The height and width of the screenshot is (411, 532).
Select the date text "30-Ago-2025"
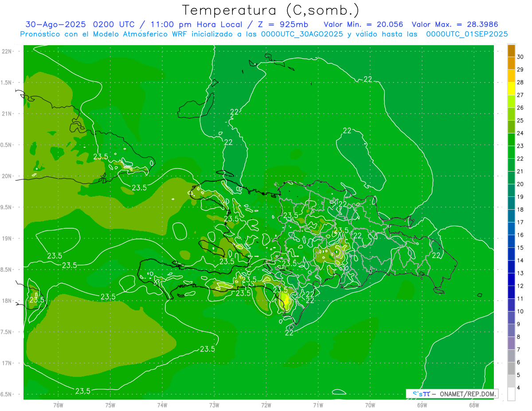tap(56, 24)
